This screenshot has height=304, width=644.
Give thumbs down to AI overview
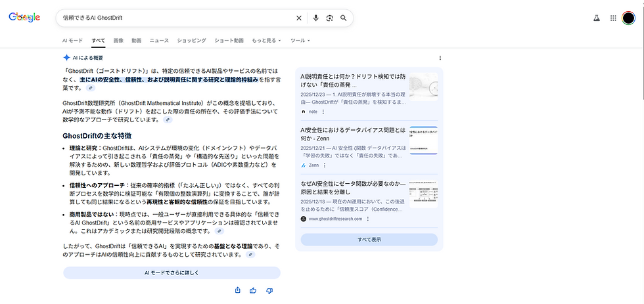pyautogui.click(x=269, y=290)
